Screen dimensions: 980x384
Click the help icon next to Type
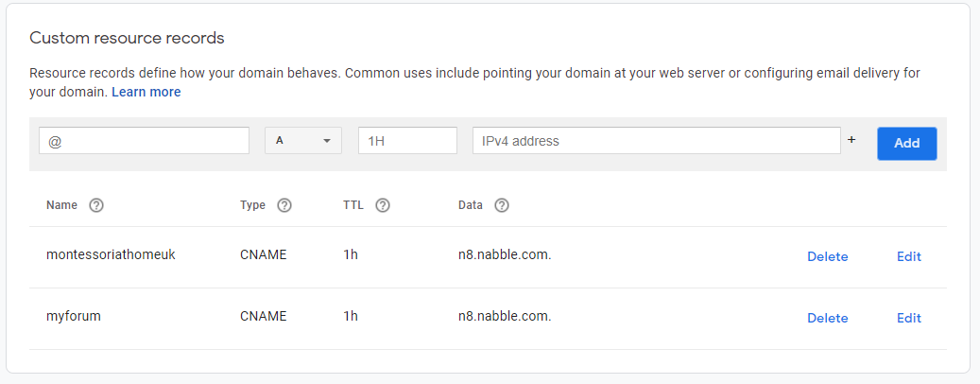pos(284,205)
